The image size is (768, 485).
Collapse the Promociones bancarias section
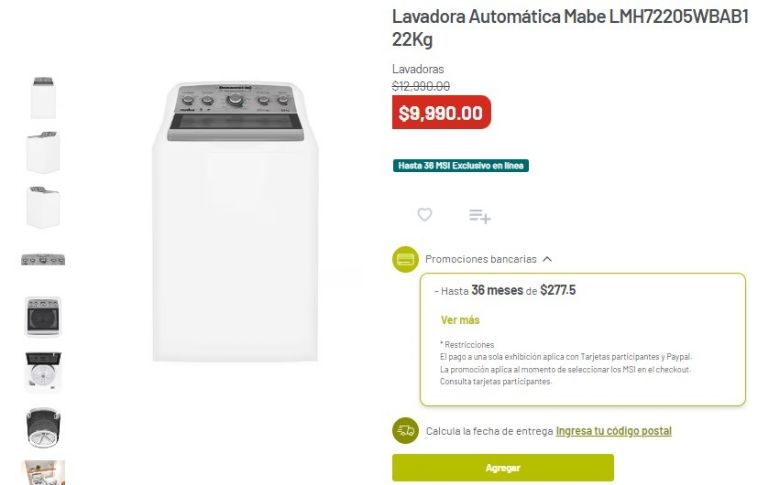(547, 259)
